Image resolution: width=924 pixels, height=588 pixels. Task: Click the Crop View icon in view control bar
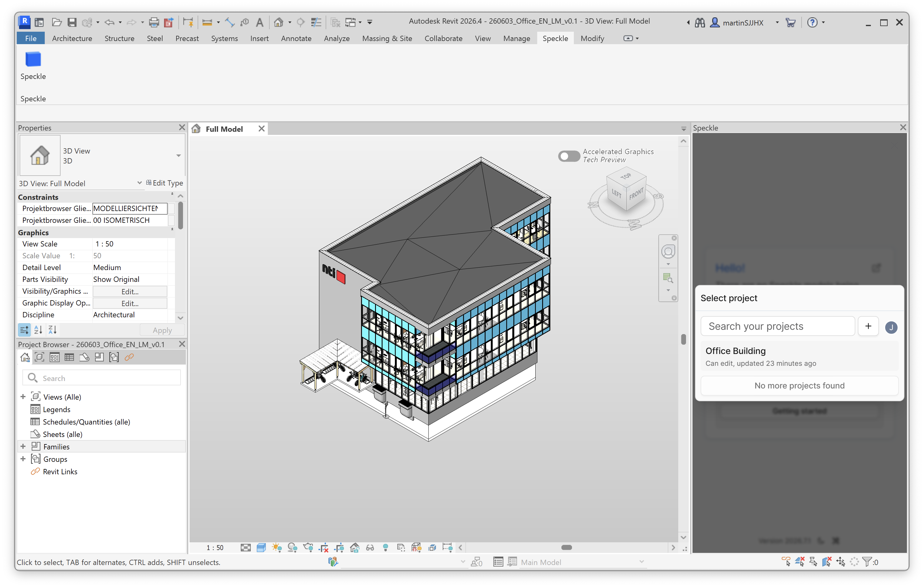(x=323, y=548)
